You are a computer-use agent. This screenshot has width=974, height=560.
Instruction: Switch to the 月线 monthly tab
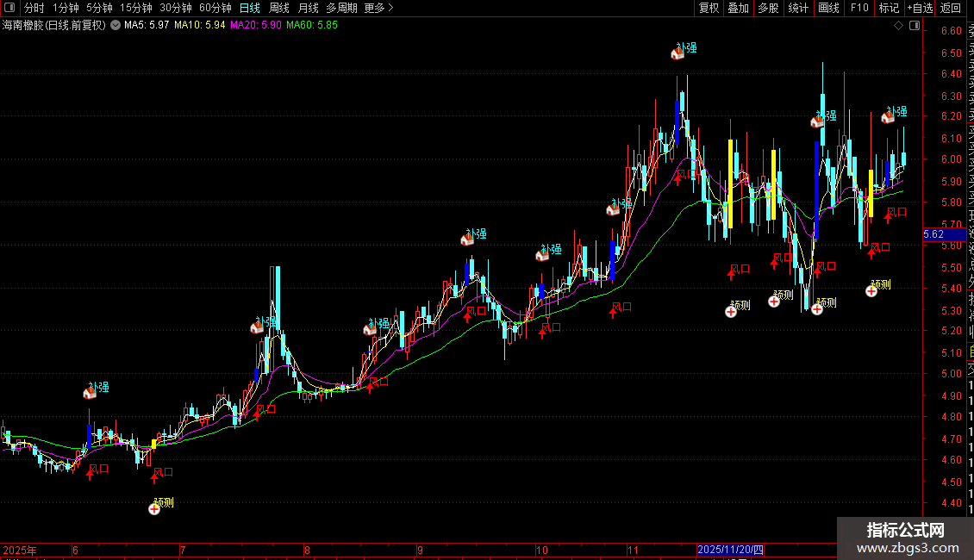tap(308, 8)
